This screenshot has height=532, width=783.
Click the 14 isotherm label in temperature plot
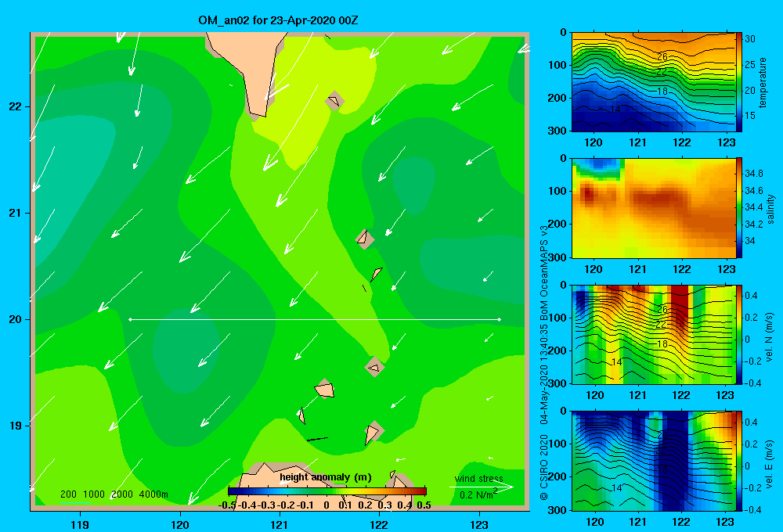click(x=615, y=108)
